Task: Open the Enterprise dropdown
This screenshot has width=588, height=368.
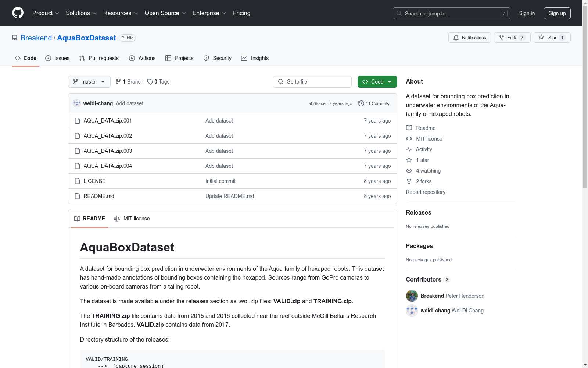Action: click(209, 13)
